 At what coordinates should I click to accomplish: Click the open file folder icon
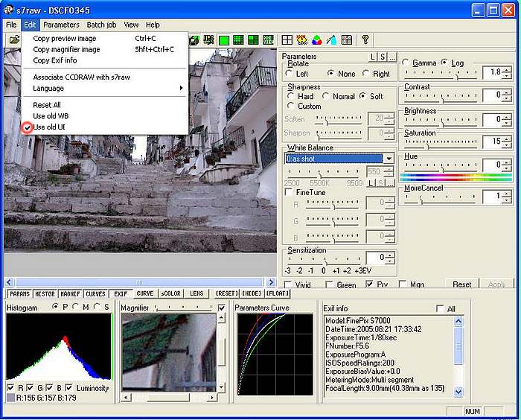(x=13, y=39)
